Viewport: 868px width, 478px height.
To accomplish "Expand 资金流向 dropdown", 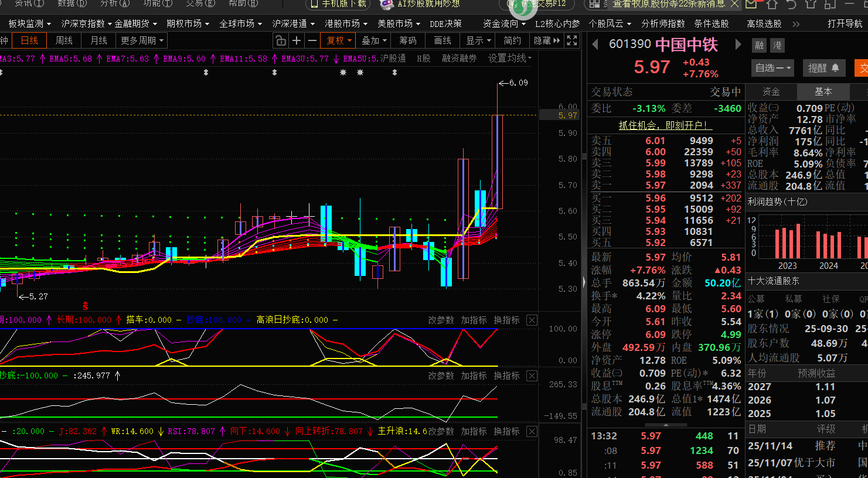I will tap(504, 24).
